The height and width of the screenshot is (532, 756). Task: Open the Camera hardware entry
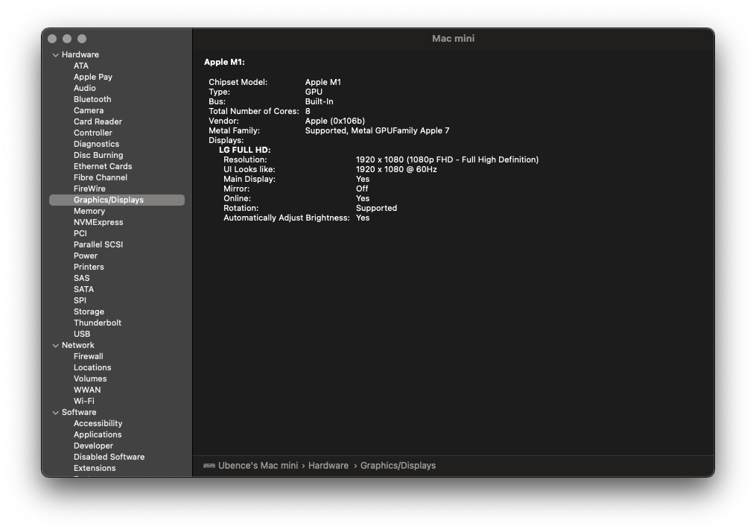[89, 110]
